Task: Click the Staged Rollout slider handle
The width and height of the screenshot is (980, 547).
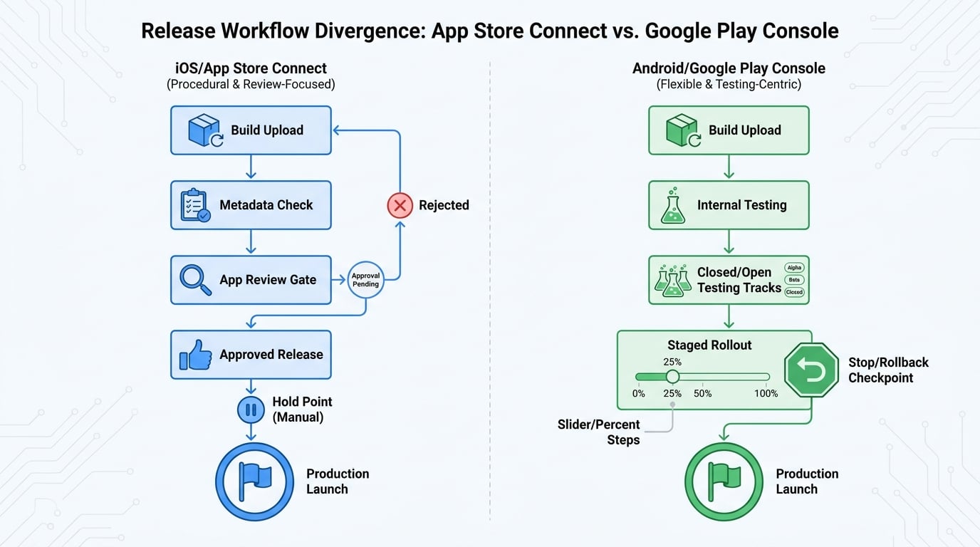Action: [x=672, y=377]
